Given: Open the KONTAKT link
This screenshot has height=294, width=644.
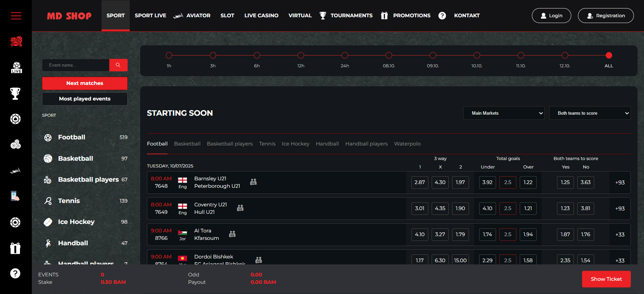Looking at the screenshot, I should (467, 16).
